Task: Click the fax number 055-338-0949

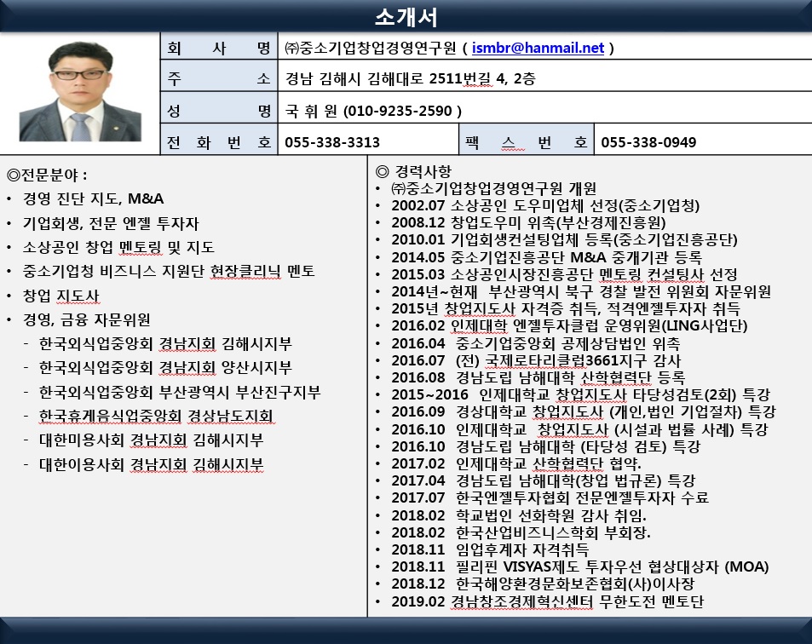Action: (648, 142)
